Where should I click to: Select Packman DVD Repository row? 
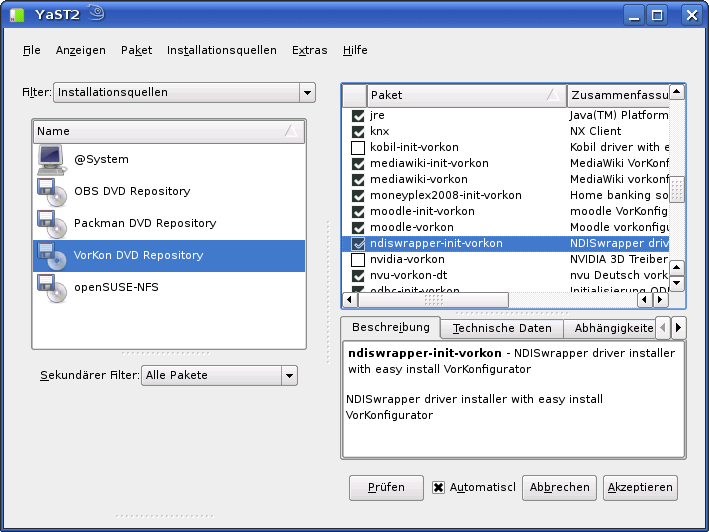click(x=169, y=224)
